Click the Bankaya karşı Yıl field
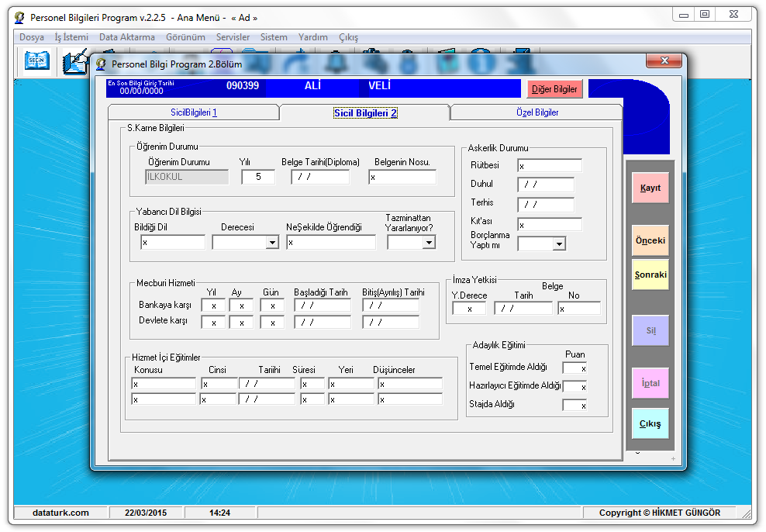The image size is (766, 532). point(213,306)
